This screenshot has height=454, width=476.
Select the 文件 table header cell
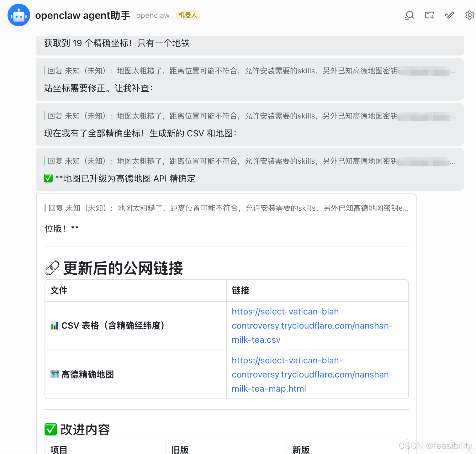tap(59, 290)
